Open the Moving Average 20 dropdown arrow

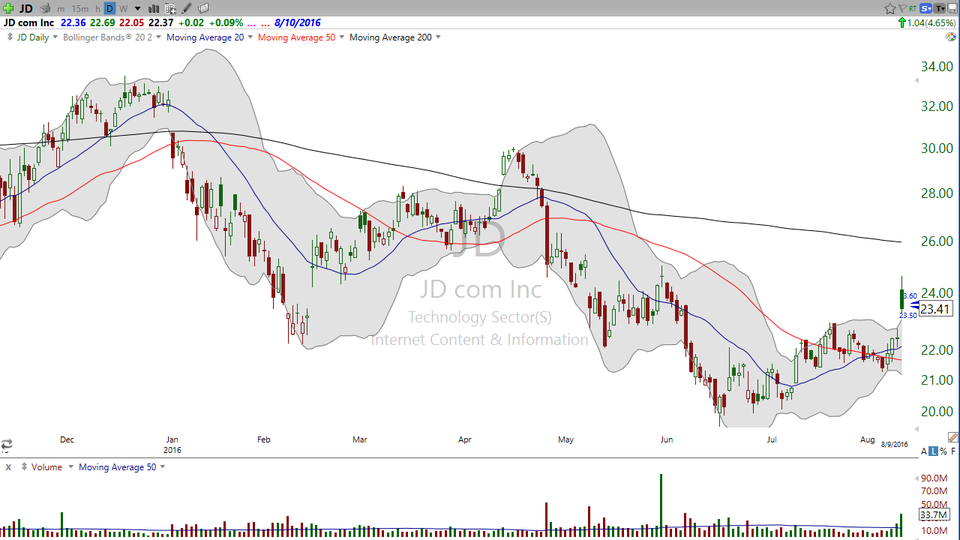[x=250, y=37]
